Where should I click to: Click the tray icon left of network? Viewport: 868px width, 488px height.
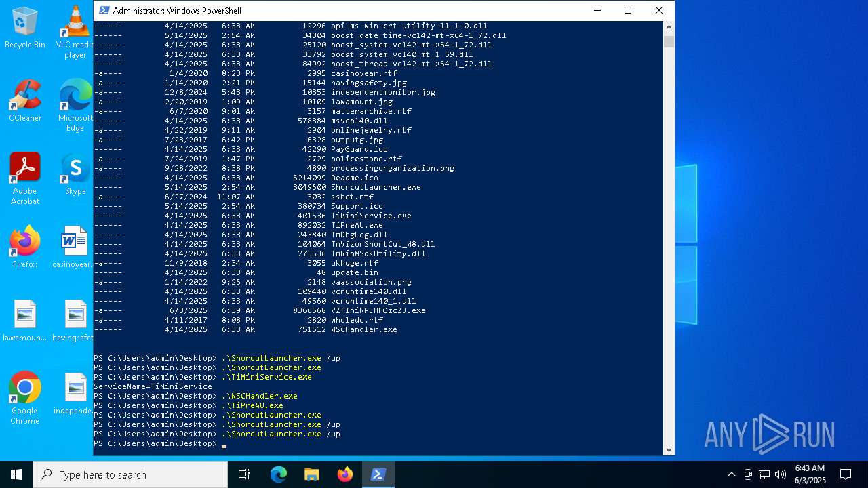748,474
